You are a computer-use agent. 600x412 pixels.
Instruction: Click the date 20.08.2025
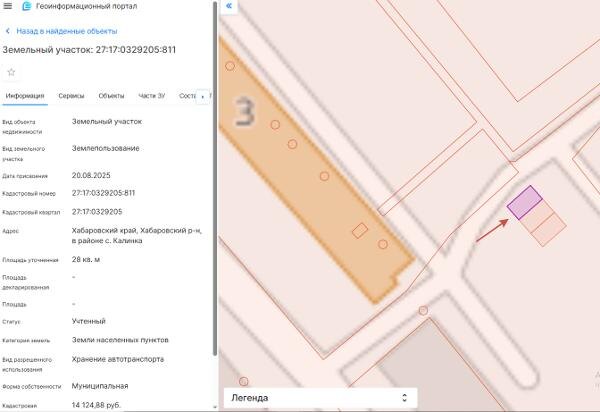[x=91, y=175]
